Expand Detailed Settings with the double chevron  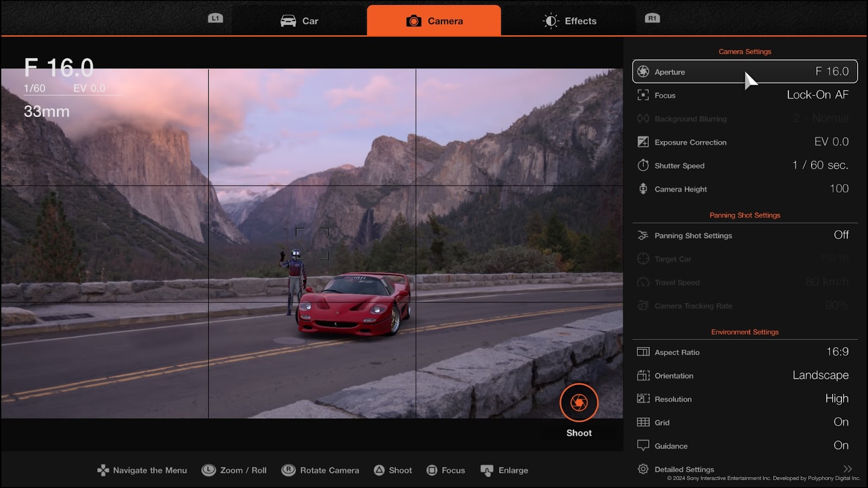click(x=848, y=469)
